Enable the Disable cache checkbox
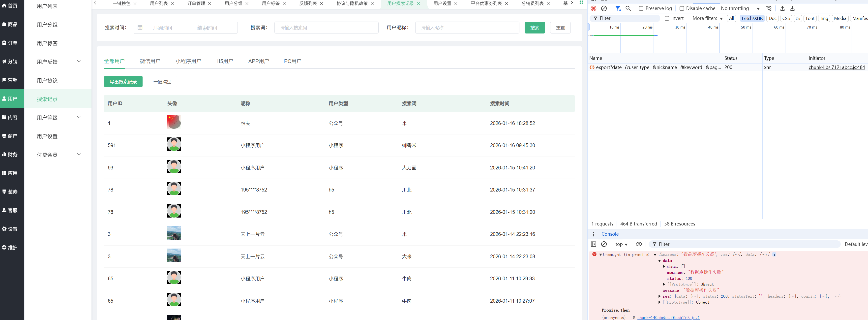This screenshot has height=320, width=868. pos(682,8)
